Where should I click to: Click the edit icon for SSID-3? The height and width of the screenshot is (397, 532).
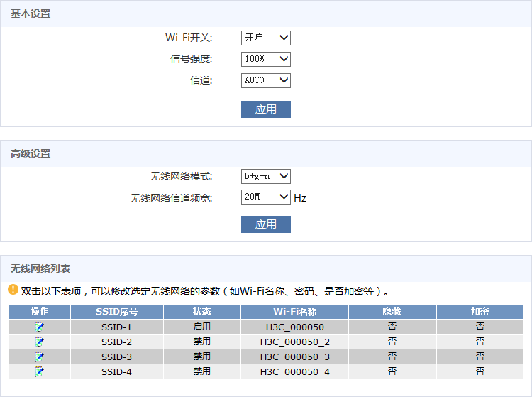[x=39, y=357]
